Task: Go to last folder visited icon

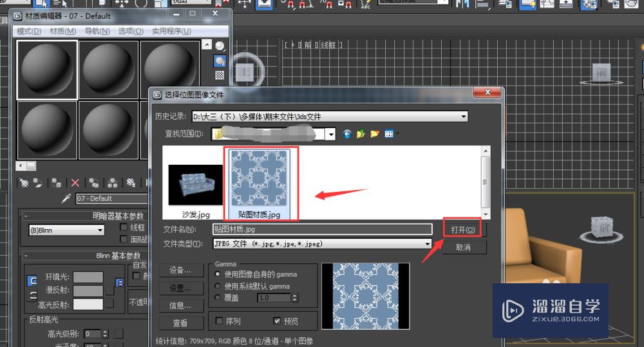Action: click(x=347, y=134)
